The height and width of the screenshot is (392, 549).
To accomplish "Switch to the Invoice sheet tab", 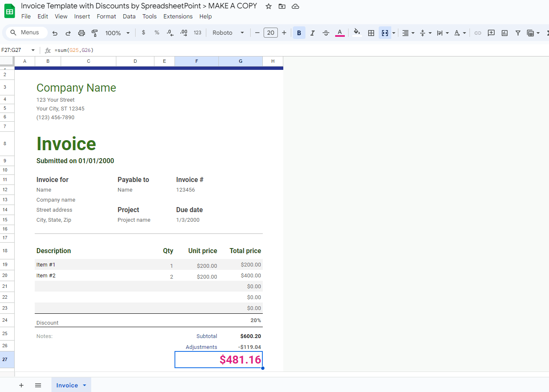I will [67, 385].
